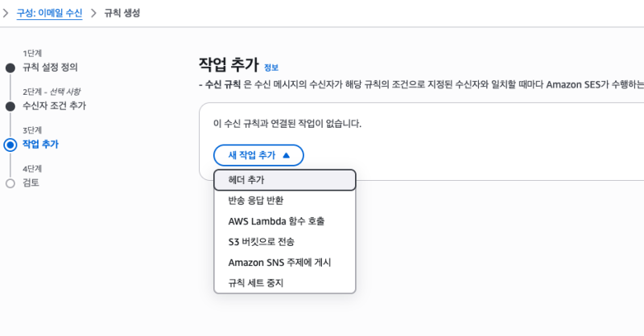This screenshot has width=644, height=336.
Task: Select the 작업 추가 step label
Action: 40,144
